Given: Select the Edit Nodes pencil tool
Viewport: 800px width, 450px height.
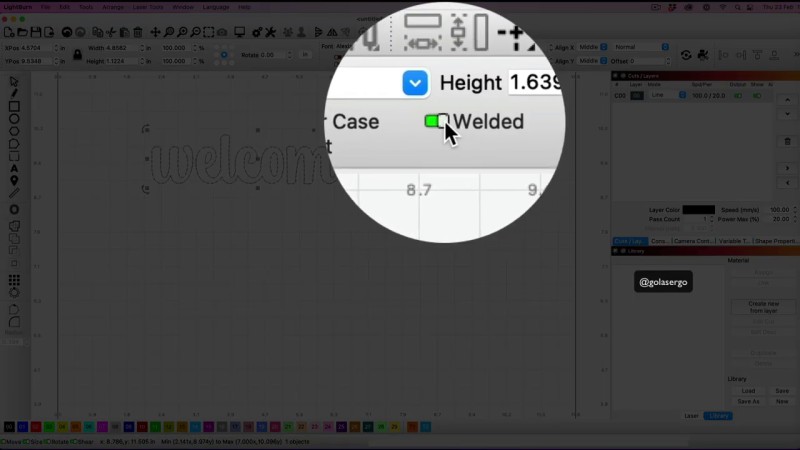Looking at the screenshot, I should (14, 93).
